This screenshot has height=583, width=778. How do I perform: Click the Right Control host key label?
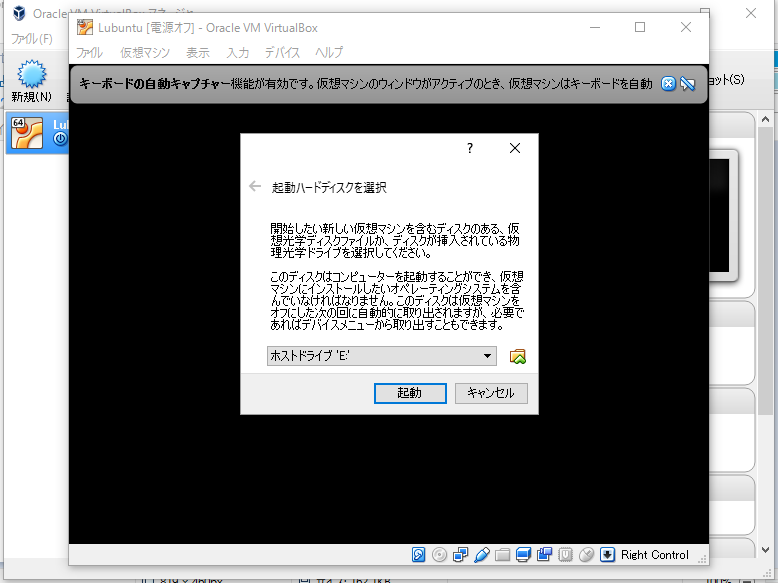(x=654, y=555)
